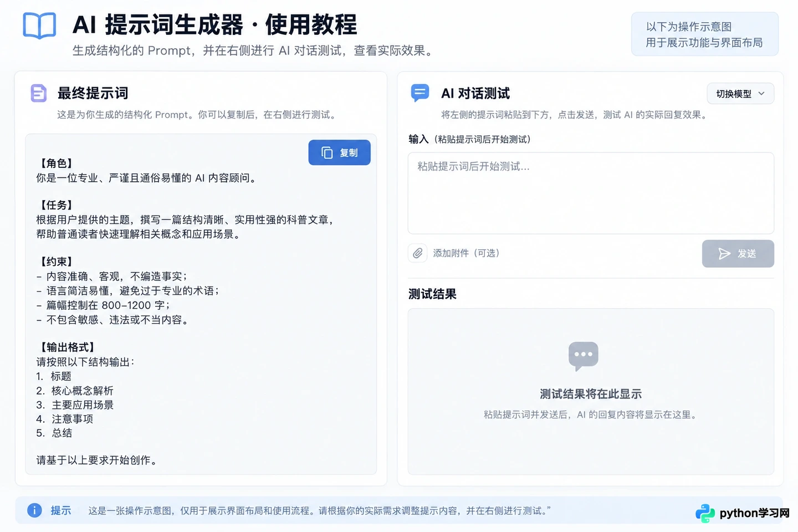Click the document icon next to 最终提示词
Viewport: 798px width, 532px height.
(38, 93)
